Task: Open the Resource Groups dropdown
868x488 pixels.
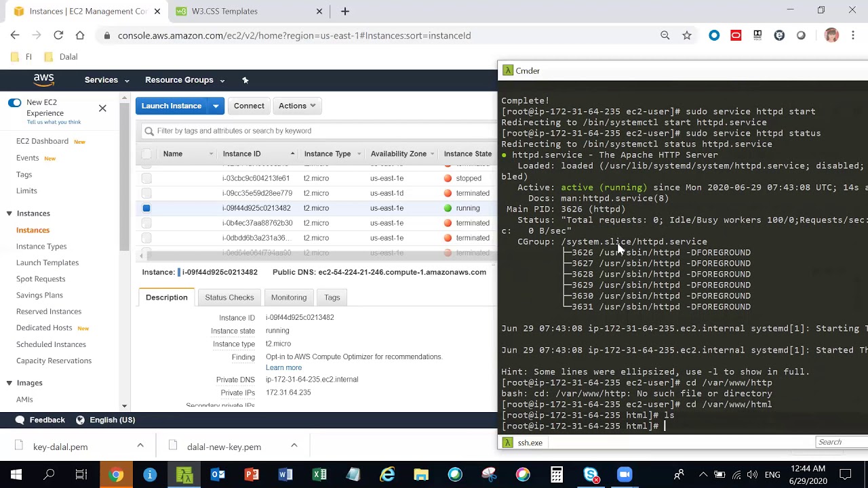Action: (x=184, y=80)
